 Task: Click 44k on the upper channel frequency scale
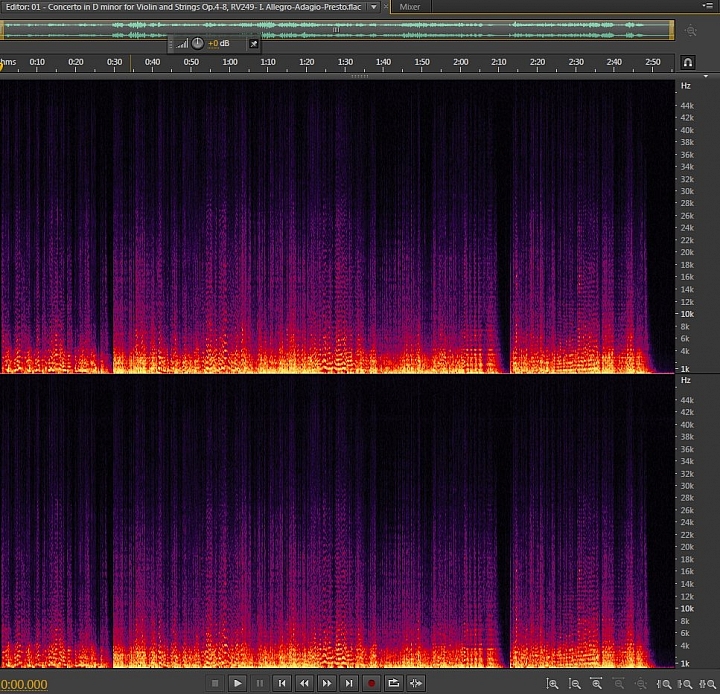(687, 106)
